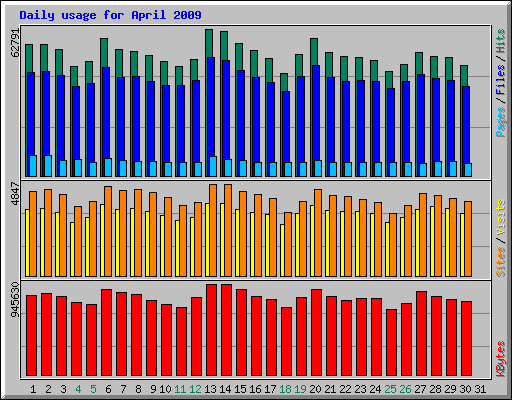Viewport: 512px width, 400px height.
Task: Select the red KBytes bar for day 30
Action: click(466, 339)
